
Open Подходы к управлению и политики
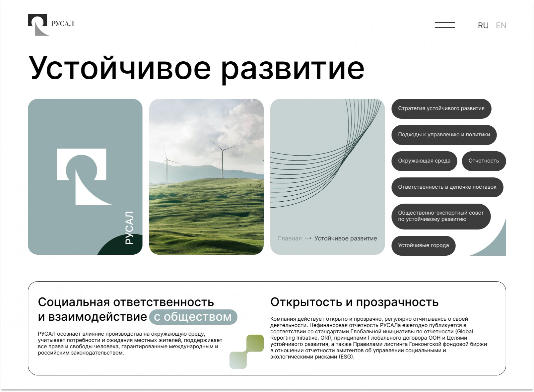pos(444,135)
